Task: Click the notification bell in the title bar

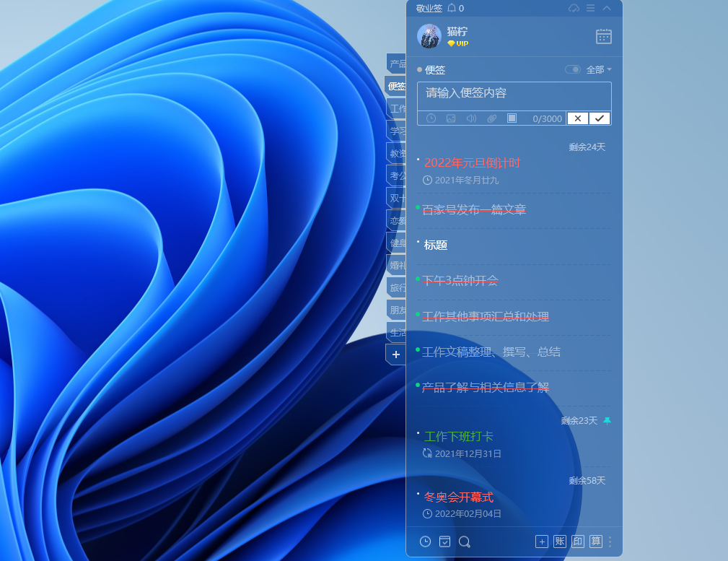Action: pos(452,8)
